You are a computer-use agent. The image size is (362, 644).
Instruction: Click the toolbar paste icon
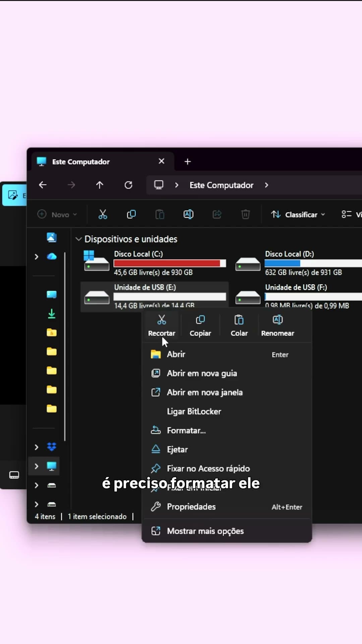coord(160,214)
